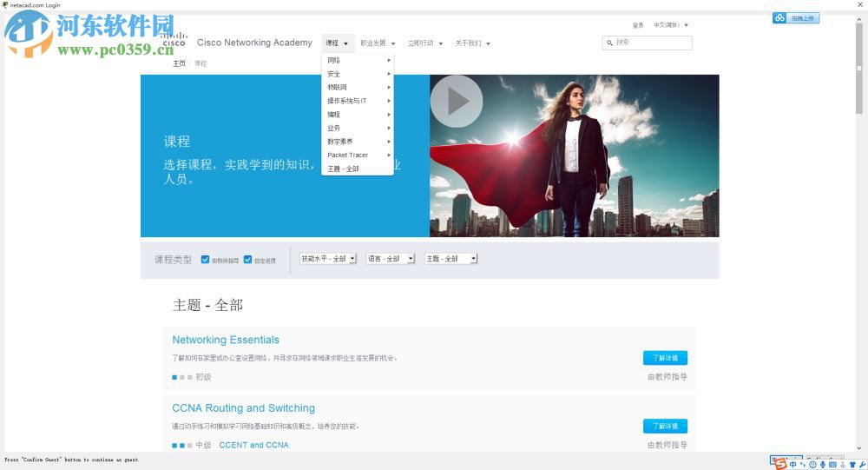Click the punctuation mode icon in IME bar

802,465
